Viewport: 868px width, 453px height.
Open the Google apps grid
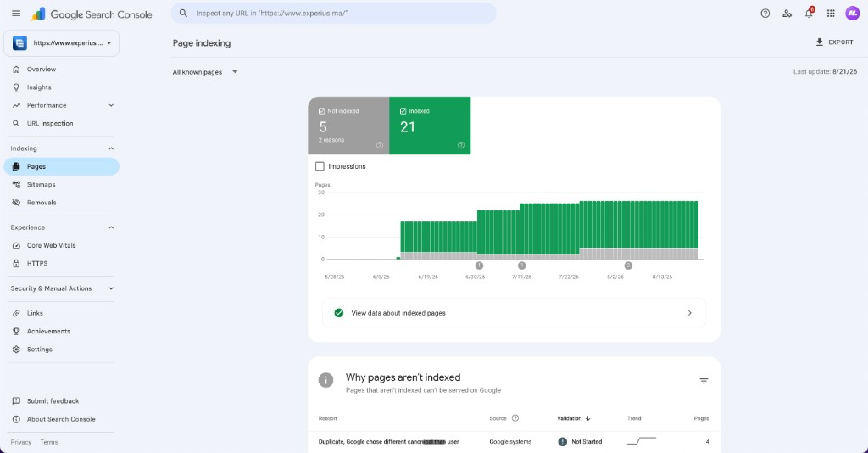coord(831,14)
